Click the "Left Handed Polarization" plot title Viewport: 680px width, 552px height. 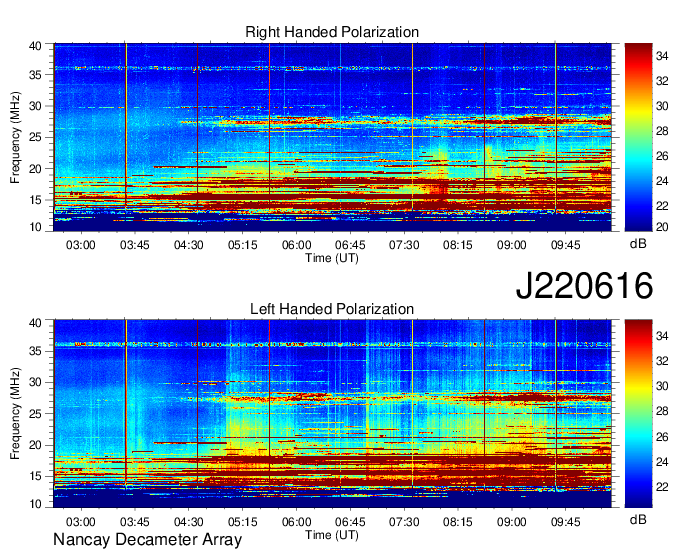pyautogui.click(x=332, y=309)
